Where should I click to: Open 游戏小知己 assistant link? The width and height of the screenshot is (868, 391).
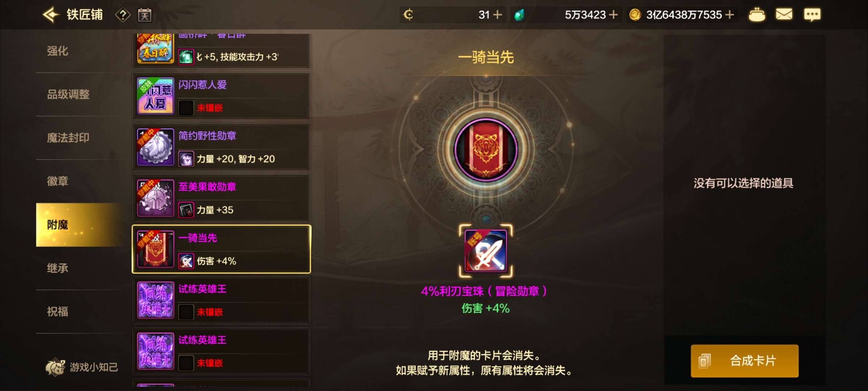coord(82,367)
